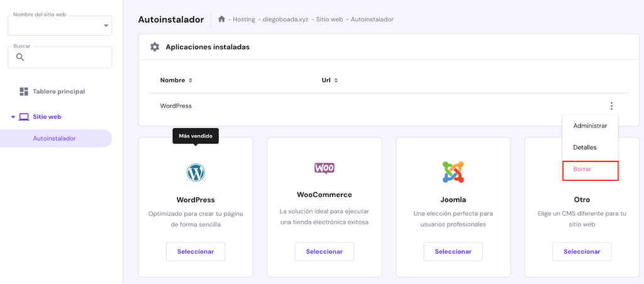Click the Tablero principal dashboard icon
The width and height of the screenshot is (644, 284).
point(24,92)
